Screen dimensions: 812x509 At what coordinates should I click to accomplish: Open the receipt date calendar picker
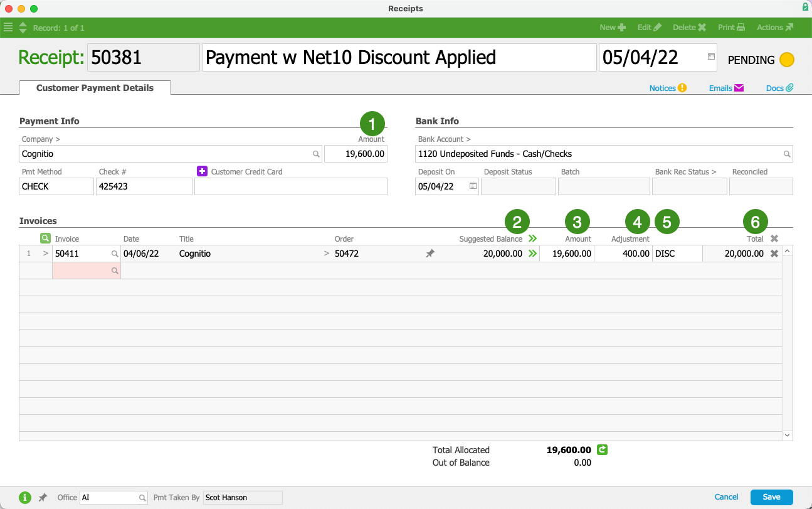tap(711, 56)
